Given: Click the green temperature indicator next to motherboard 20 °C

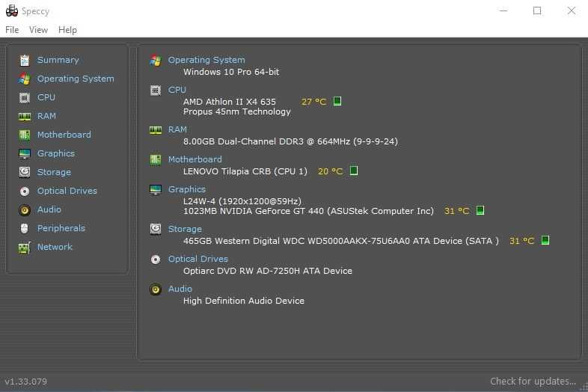Looking at the screenshot, I should (354, 171).
